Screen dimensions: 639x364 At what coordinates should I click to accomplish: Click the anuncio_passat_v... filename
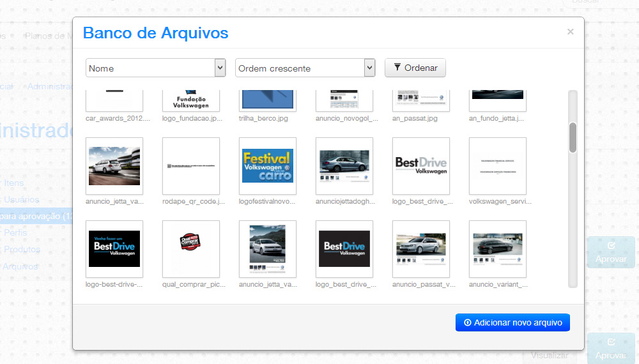pyautogui.click(x=424, y=285)
